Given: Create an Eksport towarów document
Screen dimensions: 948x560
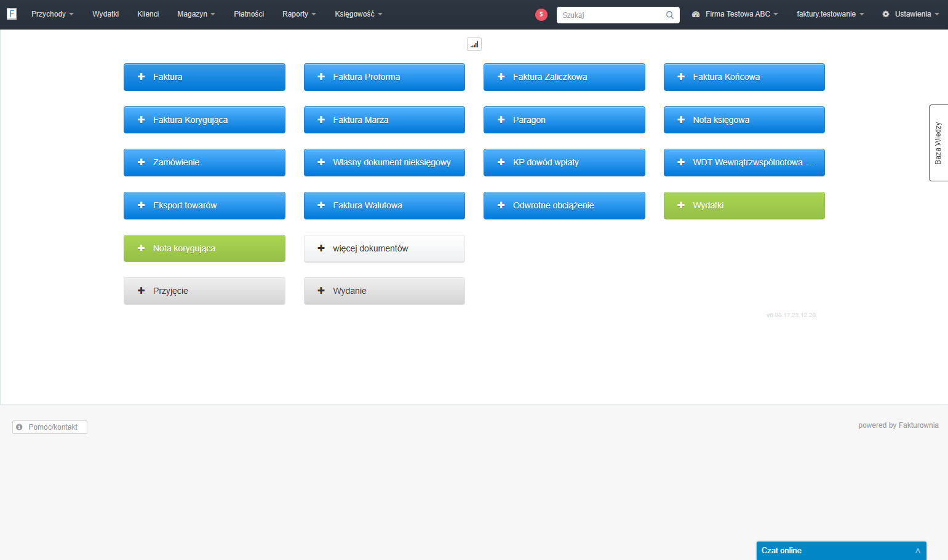Looking at the screenshot, I should point(204,205).
